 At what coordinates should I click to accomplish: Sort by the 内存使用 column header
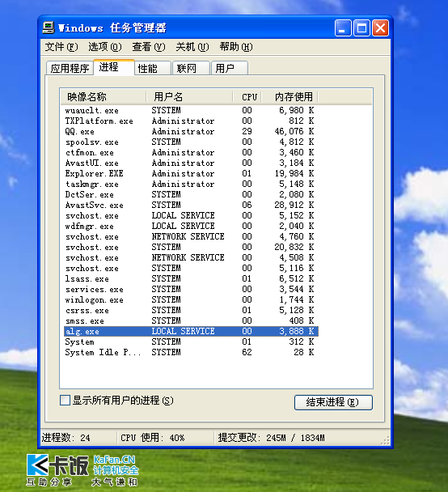pyautogui.click(x=290, y=96)
